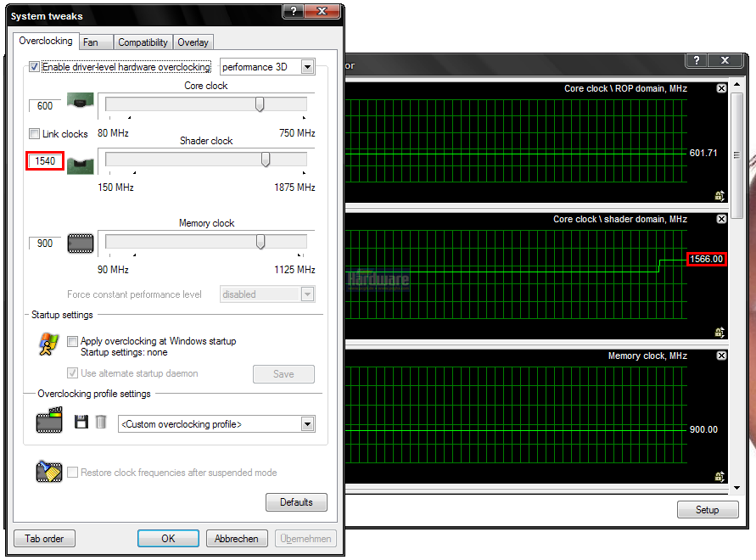Open System tweaks help question button
Screen dimensions: 756x560
(293, 11)
